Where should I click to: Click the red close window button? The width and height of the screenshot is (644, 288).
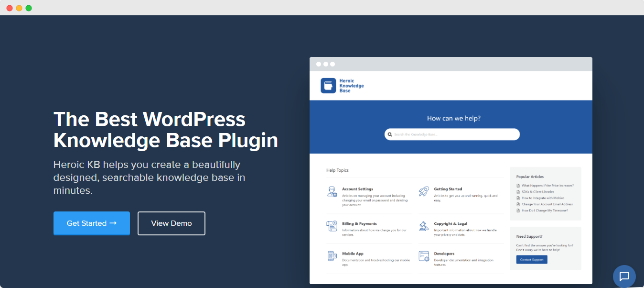pos(10,8)
